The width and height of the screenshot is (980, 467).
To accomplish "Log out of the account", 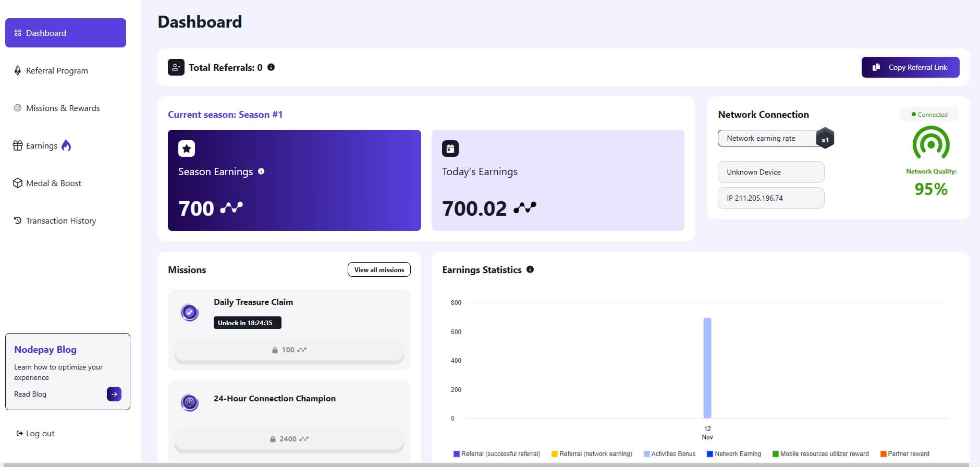I will click(35, 433).
